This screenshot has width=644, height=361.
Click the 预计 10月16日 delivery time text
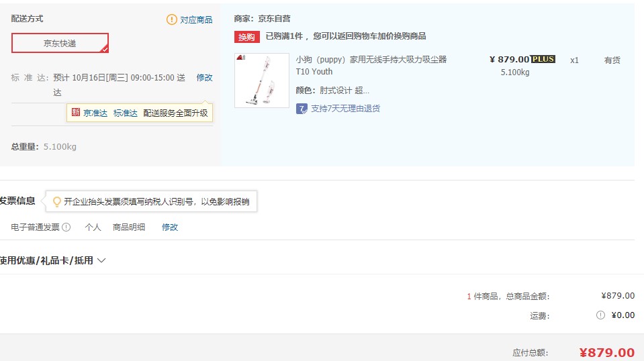point(119,85)
